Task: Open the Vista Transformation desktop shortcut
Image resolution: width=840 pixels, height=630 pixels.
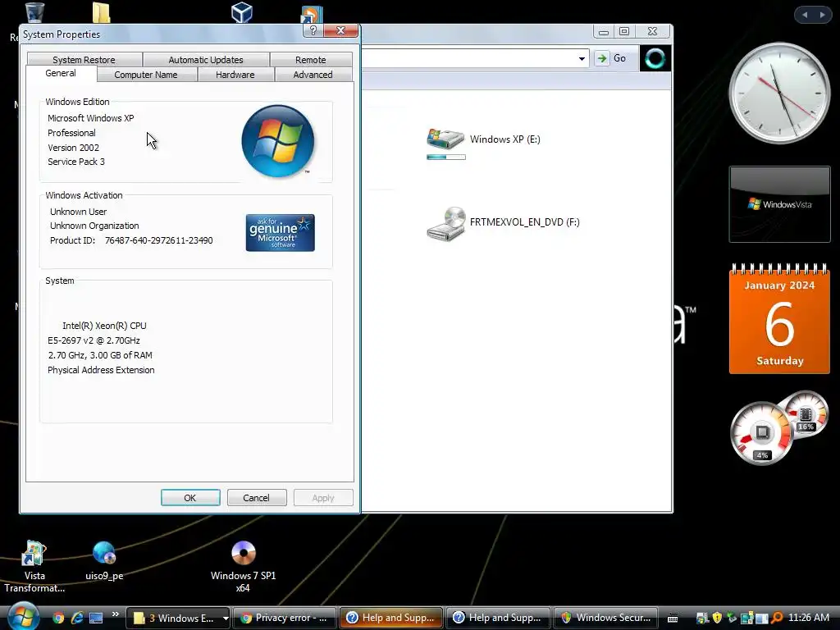Action: tap(34, 568)
